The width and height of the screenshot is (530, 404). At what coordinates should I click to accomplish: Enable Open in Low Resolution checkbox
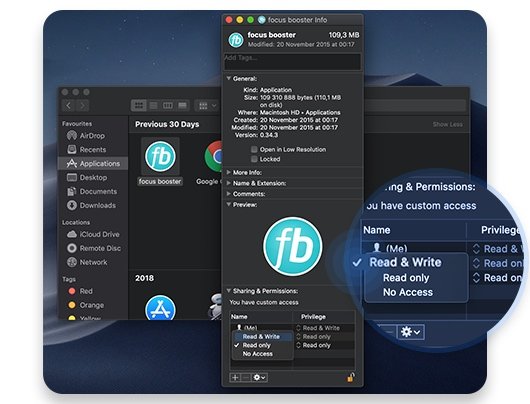point(254,149)
